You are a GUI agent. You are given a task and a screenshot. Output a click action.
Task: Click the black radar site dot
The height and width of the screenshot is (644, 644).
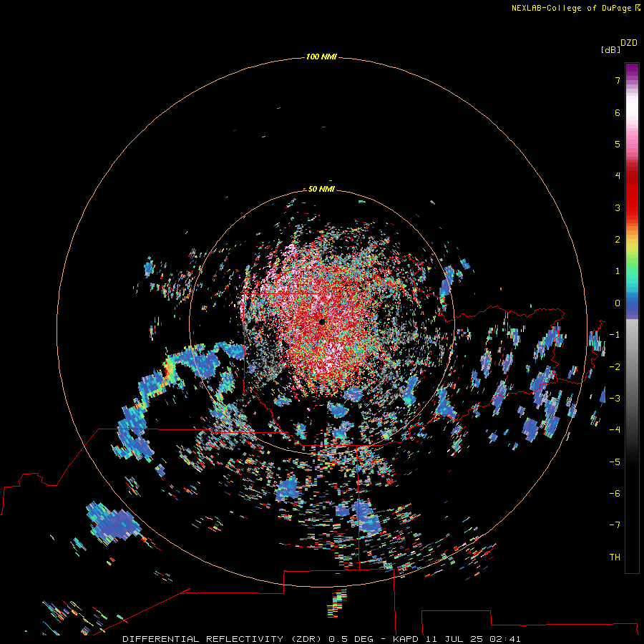tap(323, 321)
